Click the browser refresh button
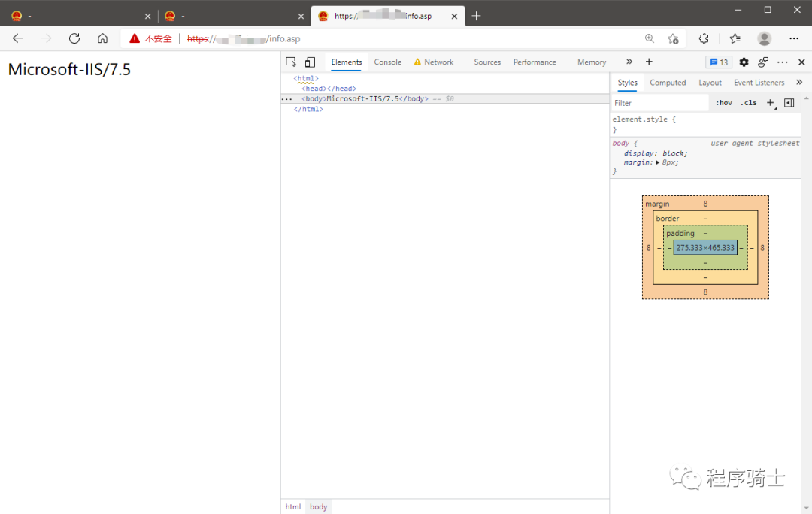The image size is (812, 514). [x=74, y=38]
